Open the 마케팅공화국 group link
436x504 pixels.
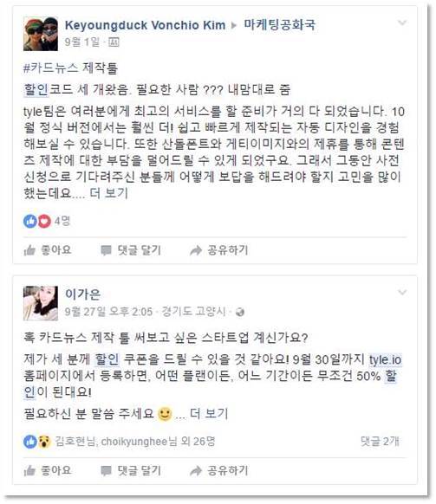click(279, 25)
